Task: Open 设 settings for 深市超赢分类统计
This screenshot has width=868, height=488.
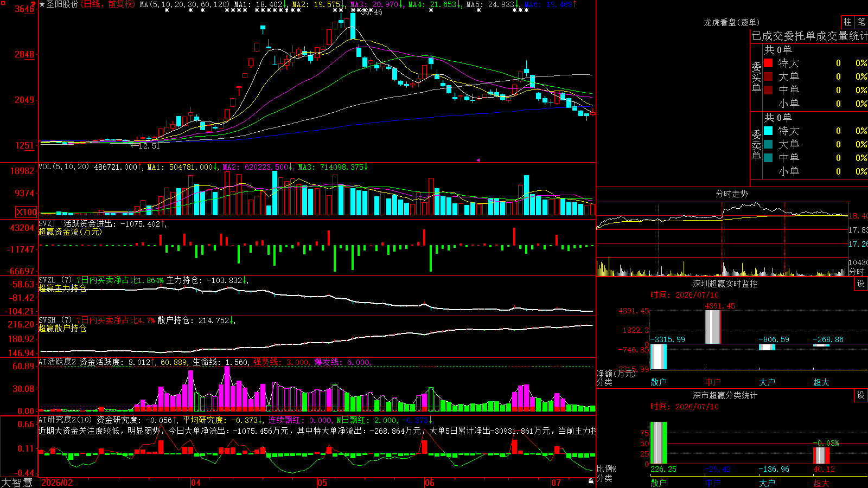Action: pos(861,395)
